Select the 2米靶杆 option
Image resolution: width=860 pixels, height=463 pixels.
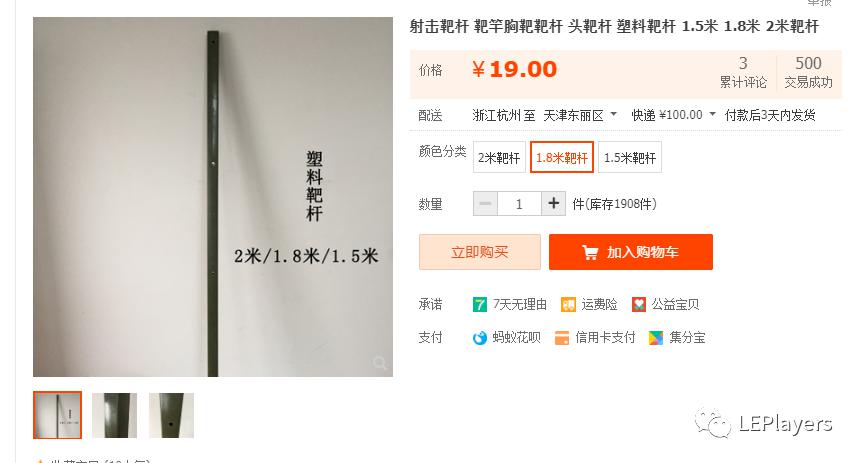499,157
